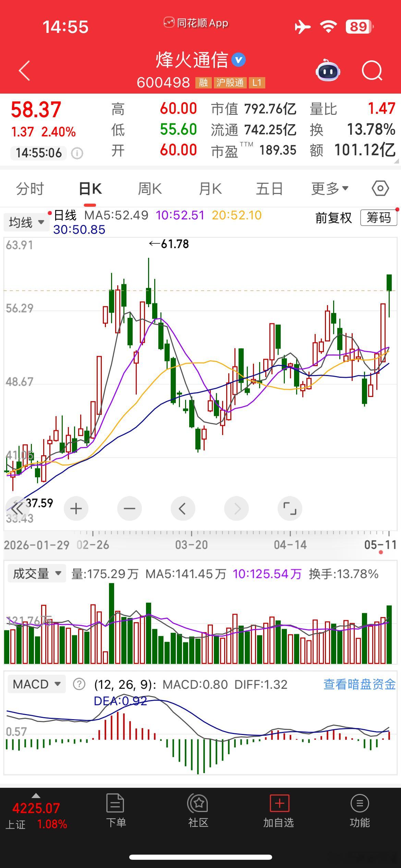Image resolution: width=401 pixels, height=868 pixels.
Task: Zoom out chart with minus button
Action: (130, 508)
